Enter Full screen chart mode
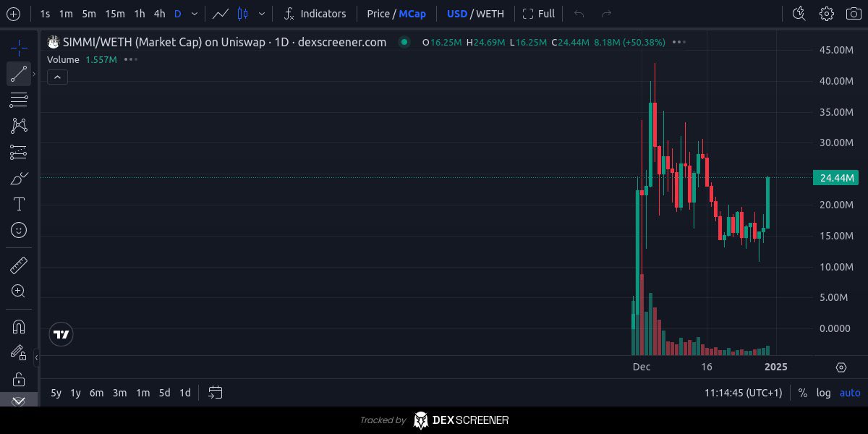 coord(539,14)
